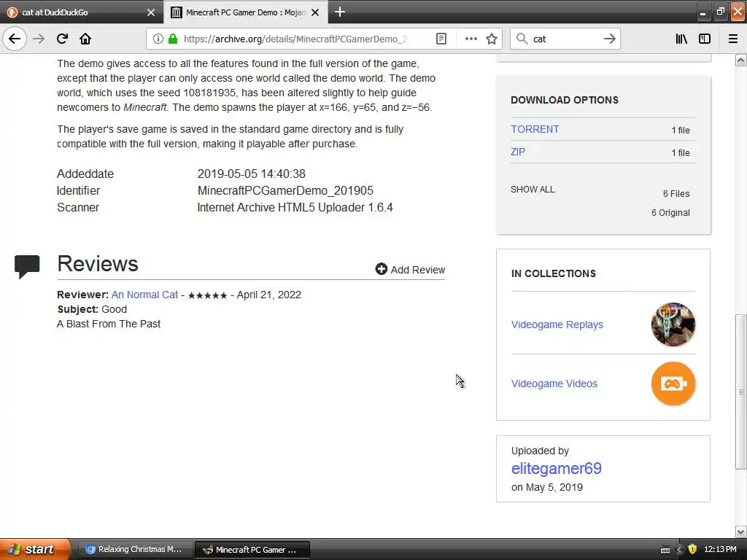Screen dimensions: 747x560
Task: Toggle the sidebar view
Action: pos(705,39)
